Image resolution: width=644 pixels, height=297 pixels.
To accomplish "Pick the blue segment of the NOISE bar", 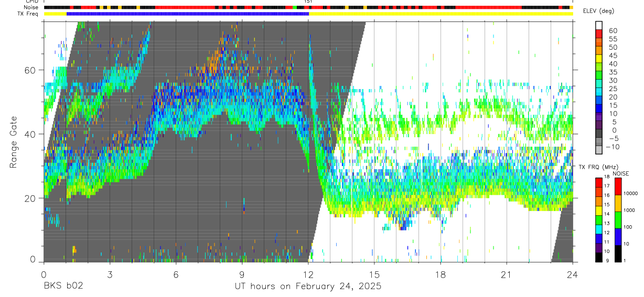I will point(618,236).
